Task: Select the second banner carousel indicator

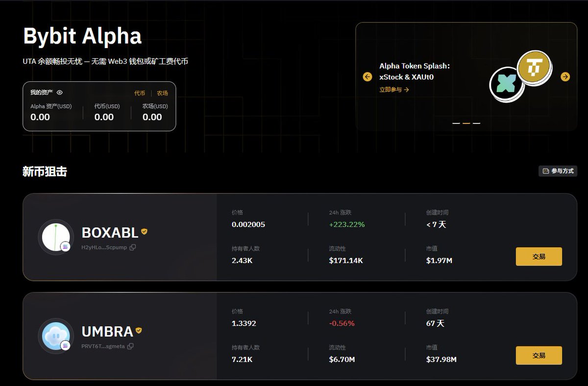Action: coord(466,123)
